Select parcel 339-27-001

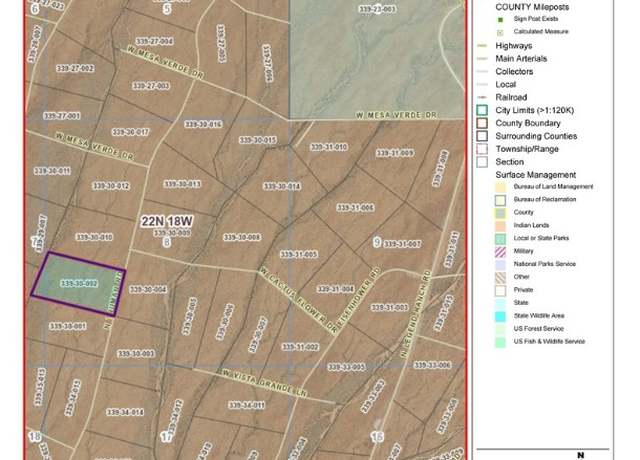[x=62, y=116]
